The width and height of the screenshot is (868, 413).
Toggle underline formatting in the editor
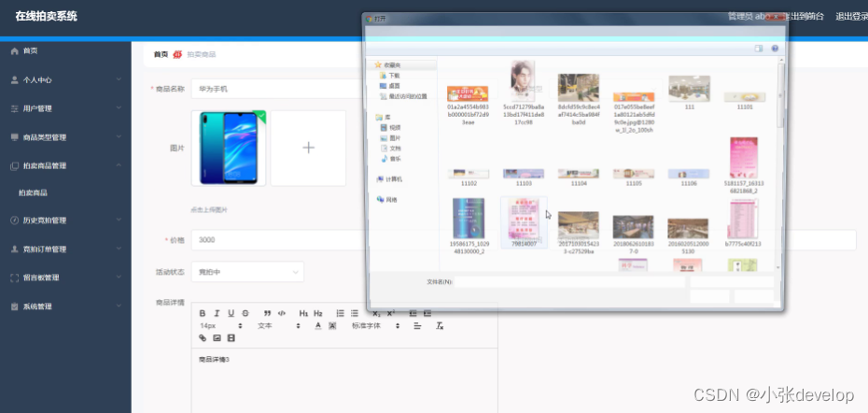tap(231, 313)
